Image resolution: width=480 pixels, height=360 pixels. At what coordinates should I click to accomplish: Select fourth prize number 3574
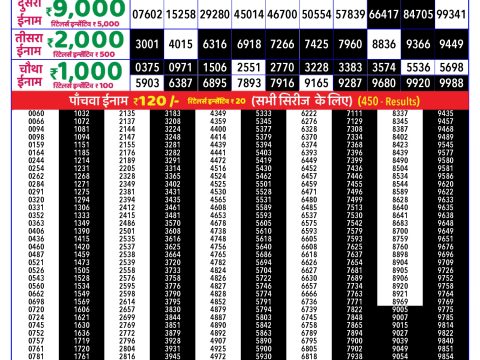click(x=384, y=68)
